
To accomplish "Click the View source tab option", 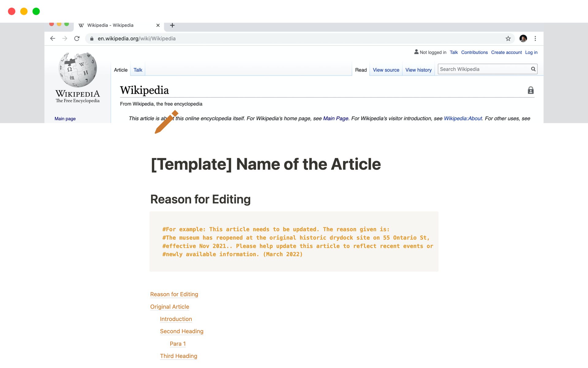I will [386, 70].
